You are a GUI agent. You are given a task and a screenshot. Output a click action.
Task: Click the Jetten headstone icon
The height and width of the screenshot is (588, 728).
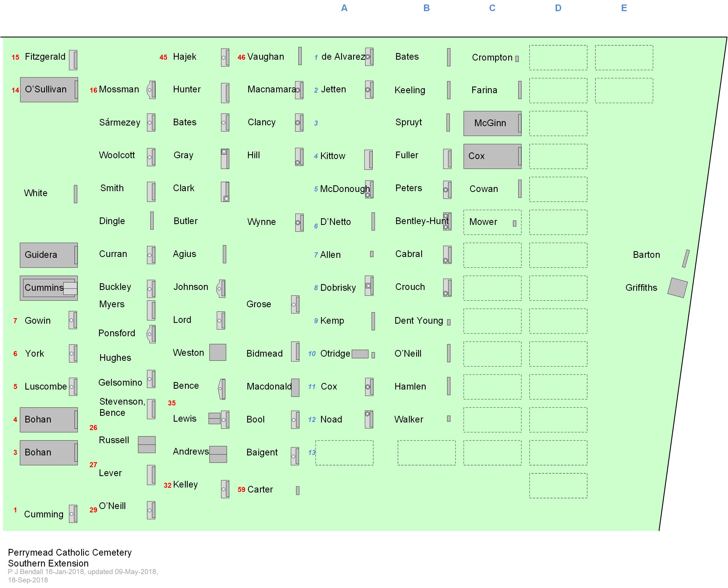(x=369, y=90)
